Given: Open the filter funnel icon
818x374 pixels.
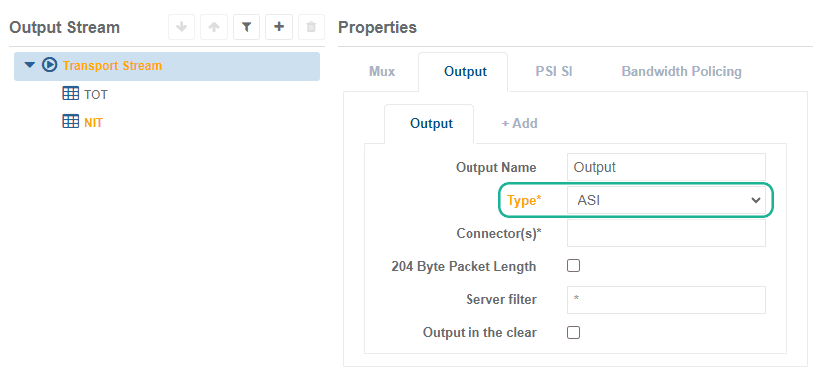Looking at the screenshot, I should [x=246, y=27].
